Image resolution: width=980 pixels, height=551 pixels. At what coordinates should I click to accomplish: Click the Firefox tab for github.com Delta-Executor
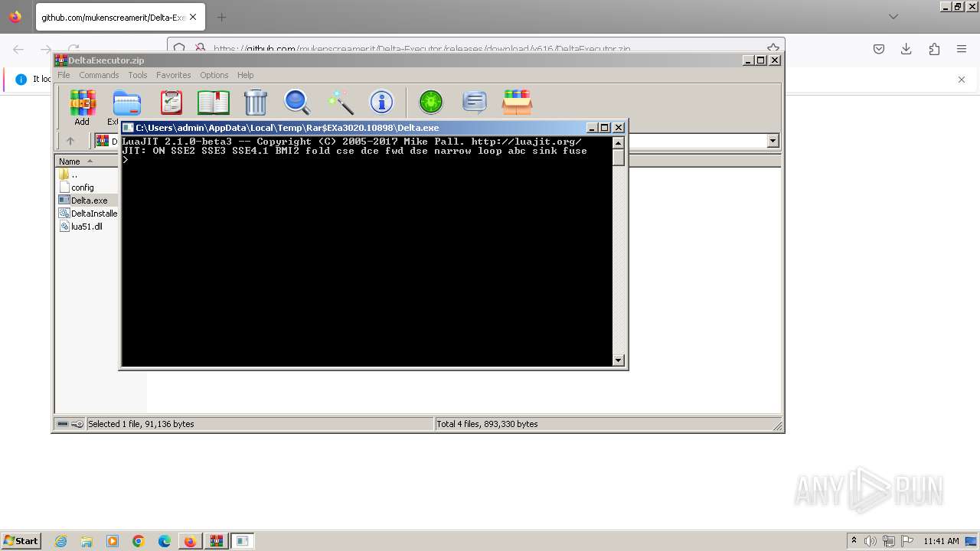tap(119, 17)
